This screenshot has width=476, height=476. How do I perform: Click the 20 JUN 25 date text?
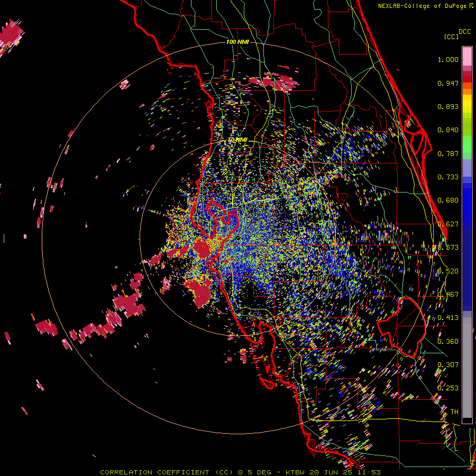point(332,472)
